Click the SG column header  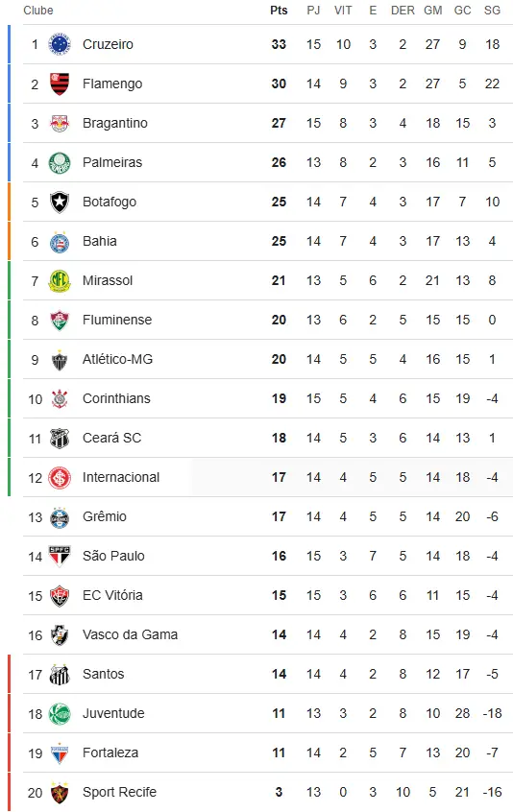pos(492,11)
